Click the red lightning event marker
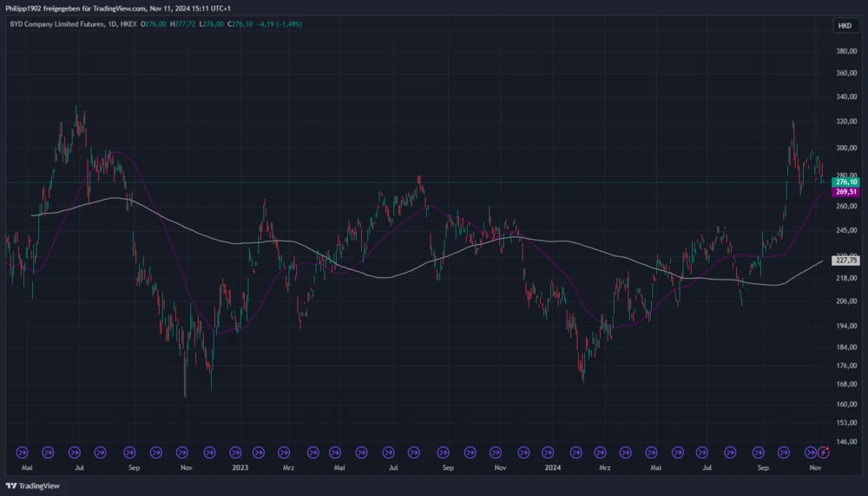 pos(824,452)
